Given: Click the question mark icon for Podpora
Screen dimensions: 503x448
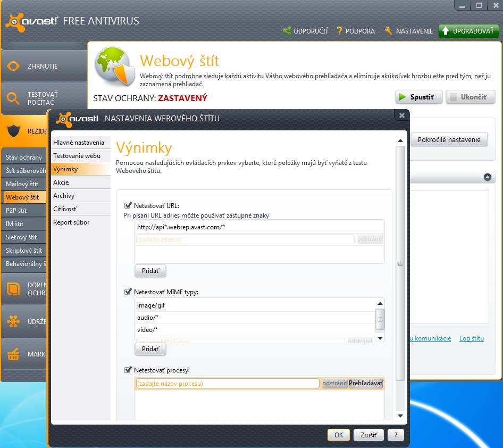Looking at the screenshot, I should click(x=339, y=31).
